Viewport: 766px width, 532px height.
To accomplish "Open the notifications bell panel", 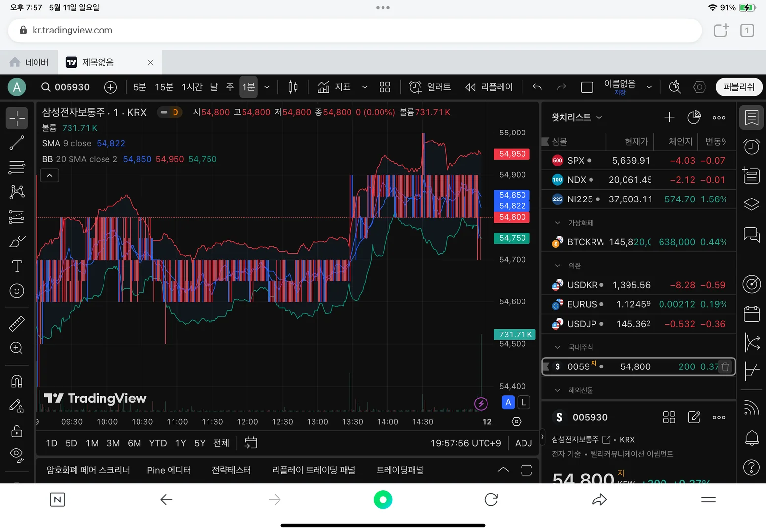I will pos(752,438).
